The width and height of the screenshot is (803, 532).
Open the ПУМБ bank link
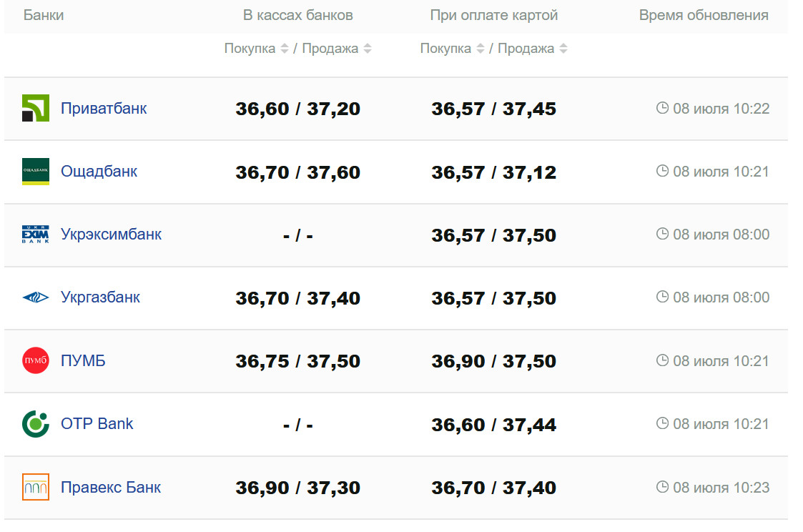[x=83, y=361]
